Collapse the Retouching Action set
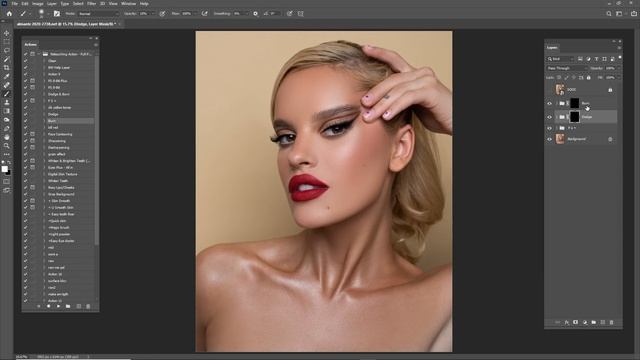Screen dimensions: 640x360 [x=39, y=54]
